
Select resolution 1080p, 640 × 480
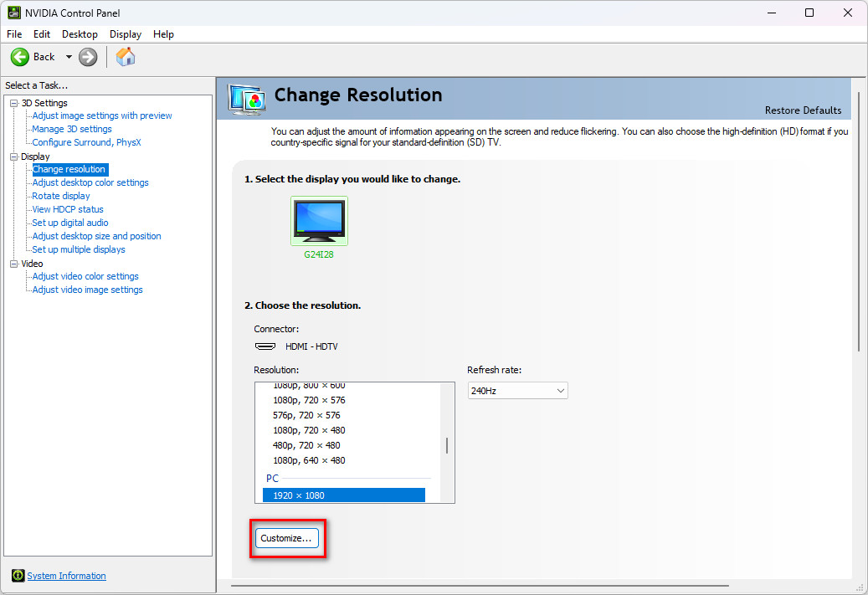click(x=309, y=460)
